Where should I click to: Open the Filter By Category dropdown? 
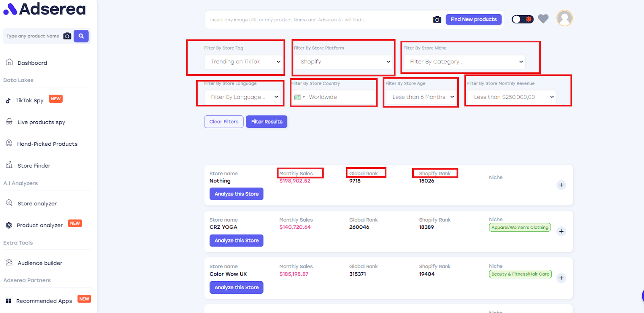(x=465, y=62)
